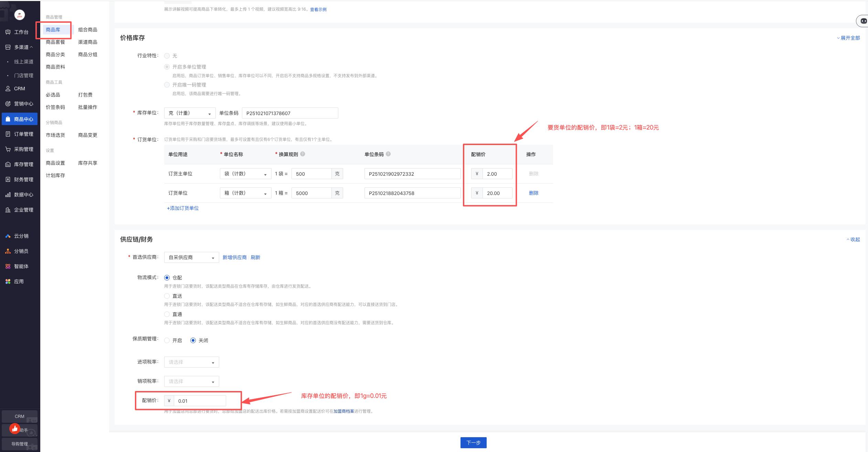Go to 商品分类 menu item
This screenshot has width=868, height=452.
coord(55,54)
